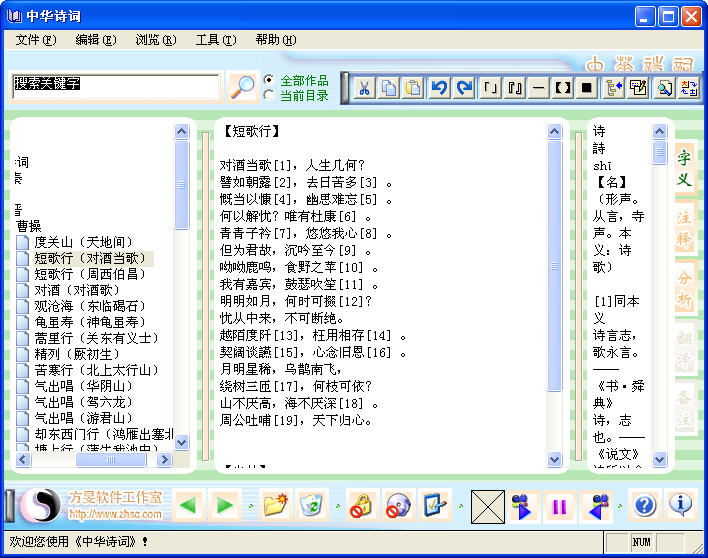Click poem text pane scroll-down arrow
Screen dimensions: 708x558
tap(554, 460)
